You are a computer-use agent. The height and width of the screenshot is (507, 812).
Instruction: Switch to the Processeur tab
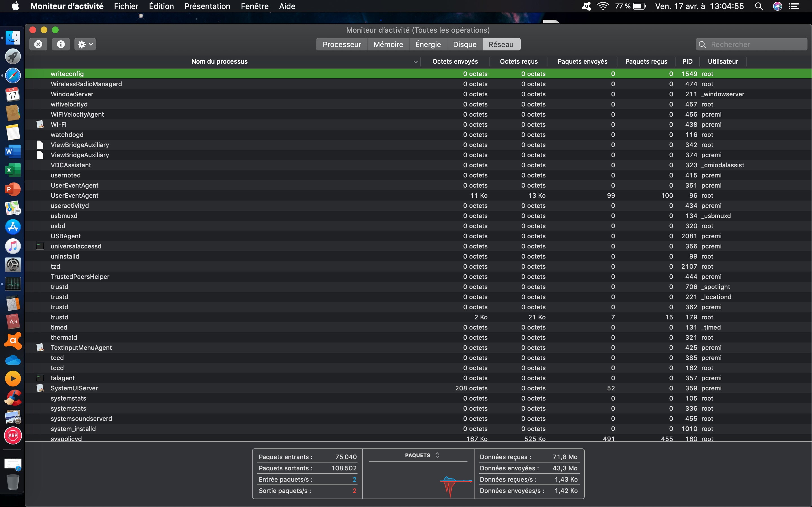pos(342,44)
